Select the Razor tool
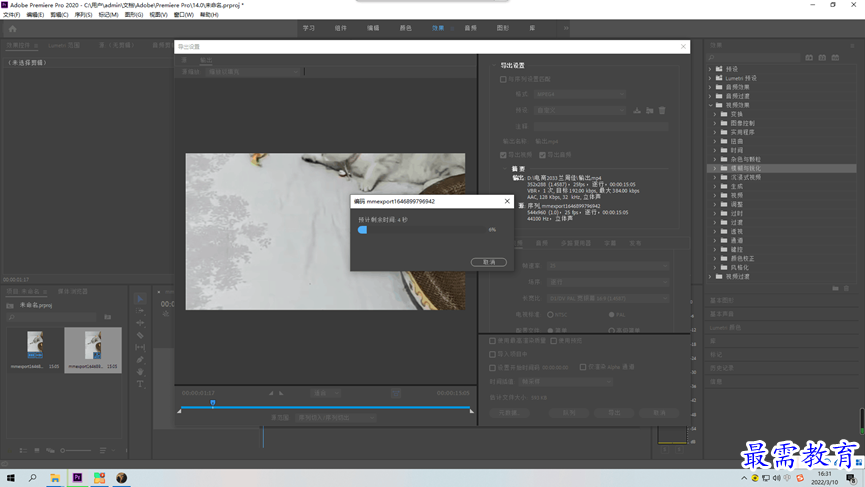Screen dimensions: 865x487 (x=140, y=335)
